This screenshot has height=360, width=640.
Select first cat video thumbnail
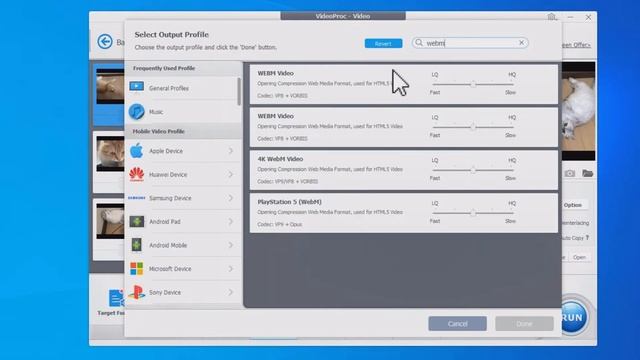(x=110, y=86)
